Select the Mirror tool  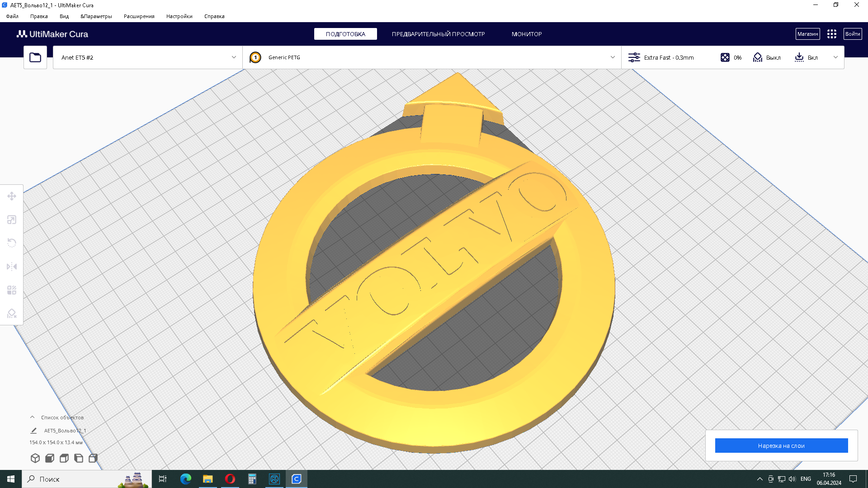click(x=12, y=267)
